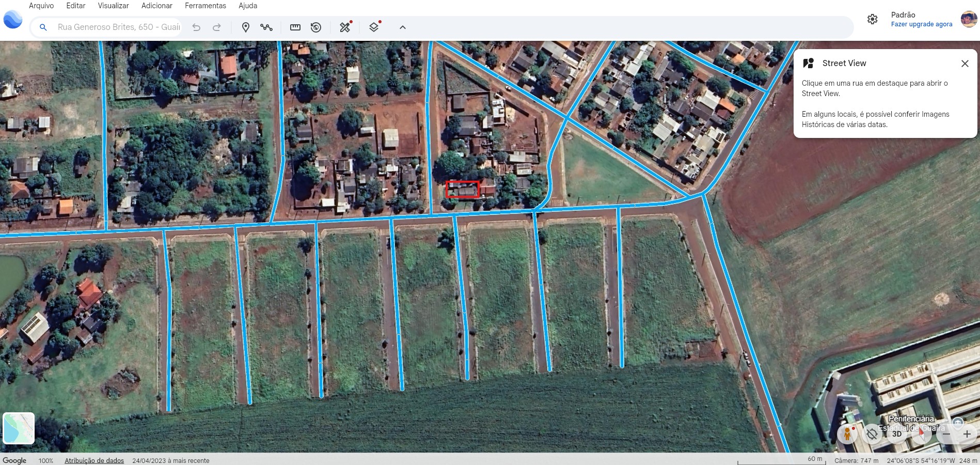980x465 pixels.
Task: Toggle 3D view mode
Action: [897, 434]
